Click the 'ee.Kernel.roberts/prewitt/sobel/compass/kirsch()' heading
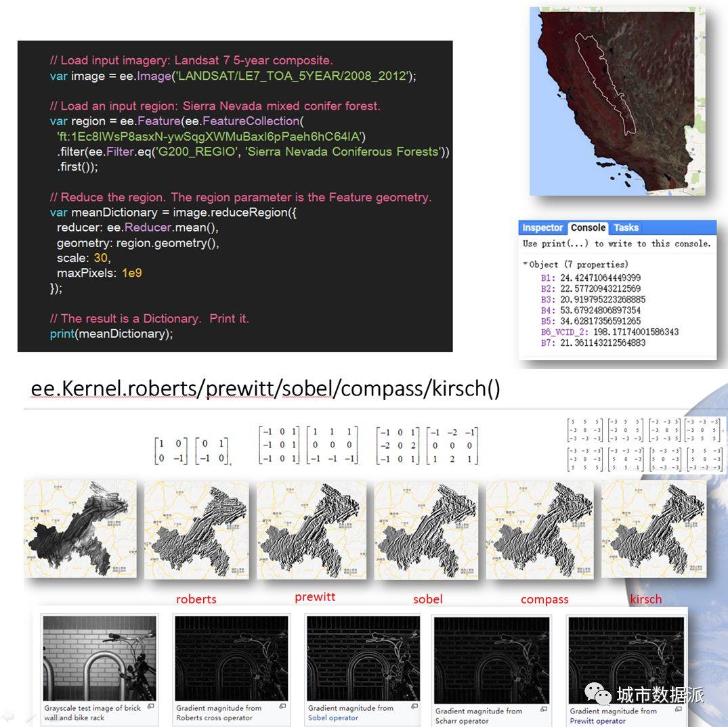The height and width of the screenshot is (727, 728). [265, 389]
